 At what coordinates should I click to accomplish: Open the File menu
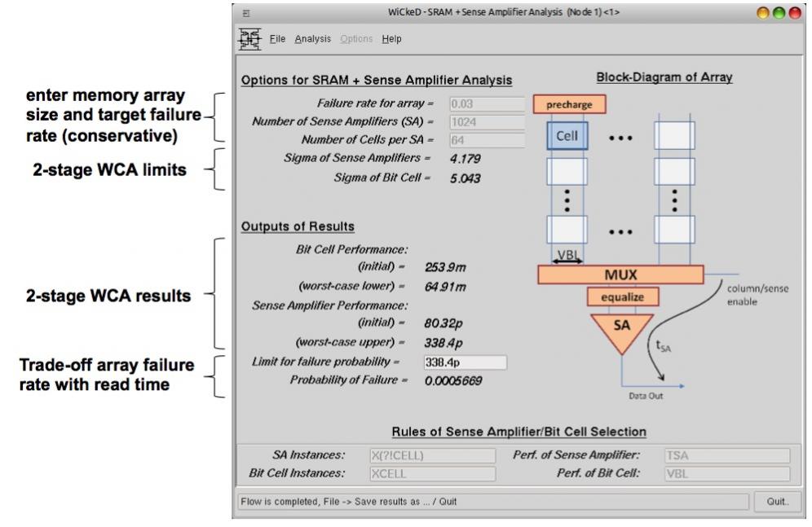click(x=277, y=39)
